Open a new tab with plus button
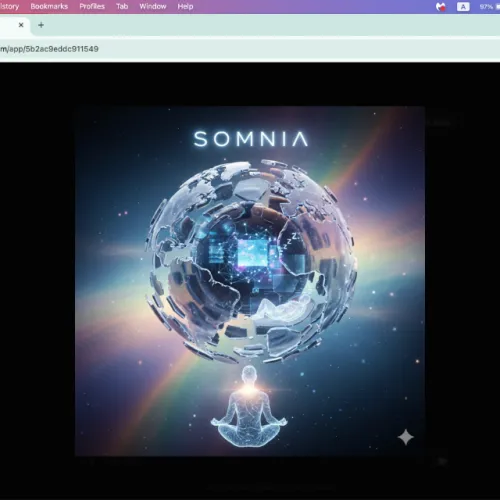500x500 pixels. point(41,25)
